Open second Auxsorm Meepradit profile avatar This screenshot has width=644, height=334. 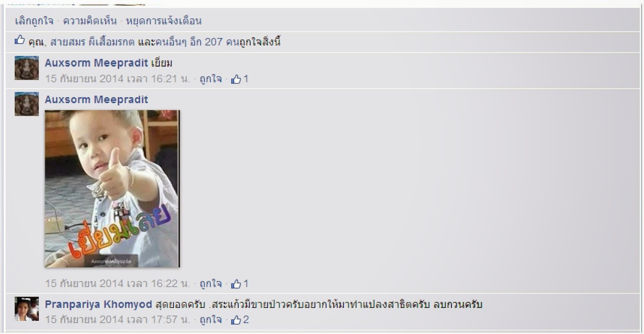click(x=27, y=104)
